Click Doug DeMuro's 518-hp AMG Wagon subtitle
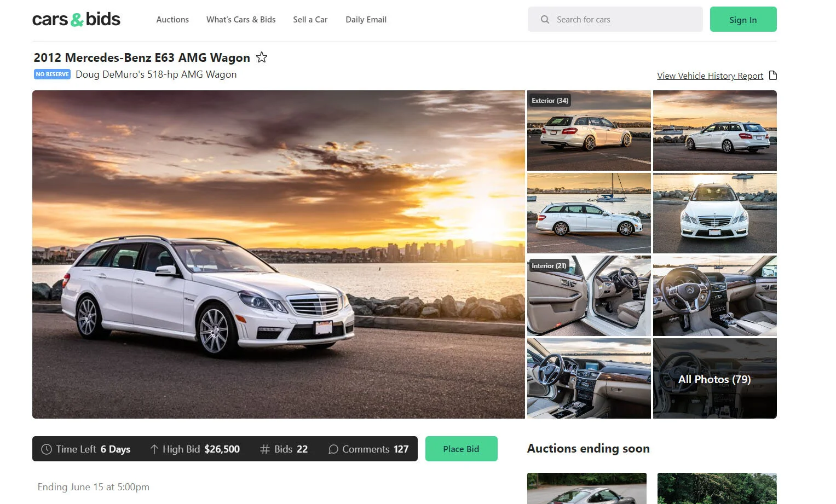 156,74
